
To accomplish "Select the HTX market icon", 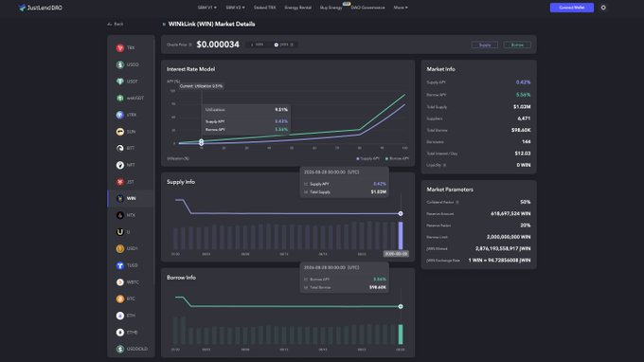I will point(120,215).
